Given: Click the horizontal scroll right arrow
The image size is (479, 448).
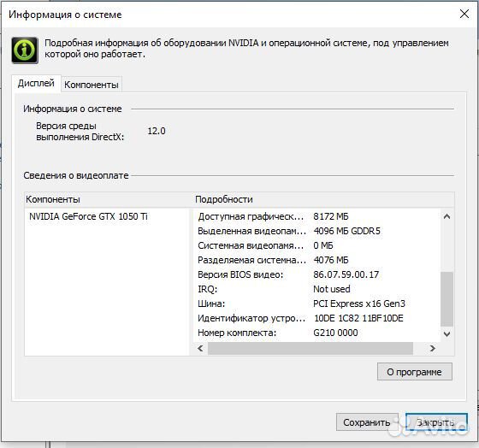Looking at the screenshot, I should (x=432, y=348).
